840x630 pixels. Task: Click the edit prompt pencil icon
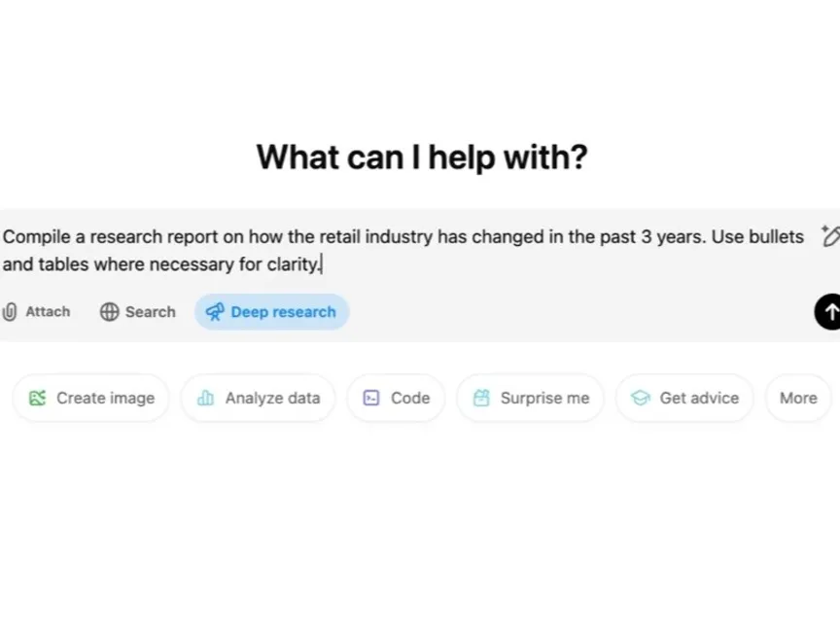829,236
